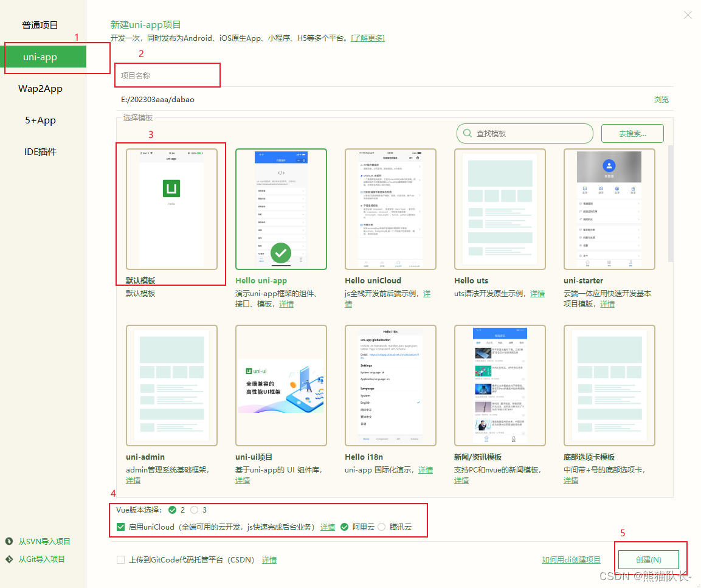Select the Hello i18n template thumbnail
701x588 pixels.
pyautogui.click(x=390, y=386)
